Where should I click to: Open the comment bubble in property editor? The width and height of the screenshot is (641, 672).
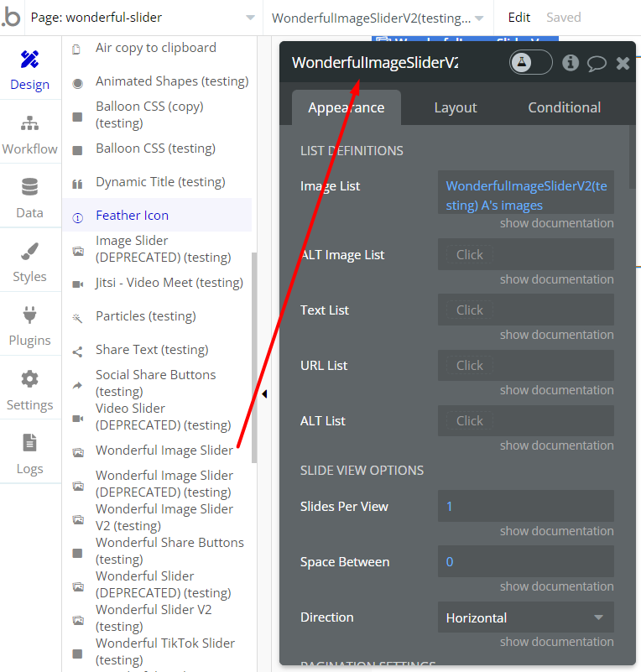click(597, 63)
